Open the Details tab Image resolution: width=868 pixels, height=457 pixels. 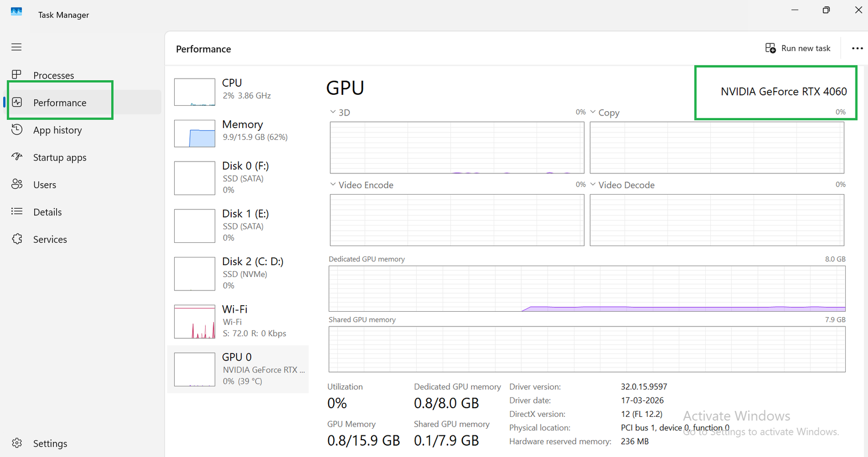pyautogui.click(x=47, y=212)
